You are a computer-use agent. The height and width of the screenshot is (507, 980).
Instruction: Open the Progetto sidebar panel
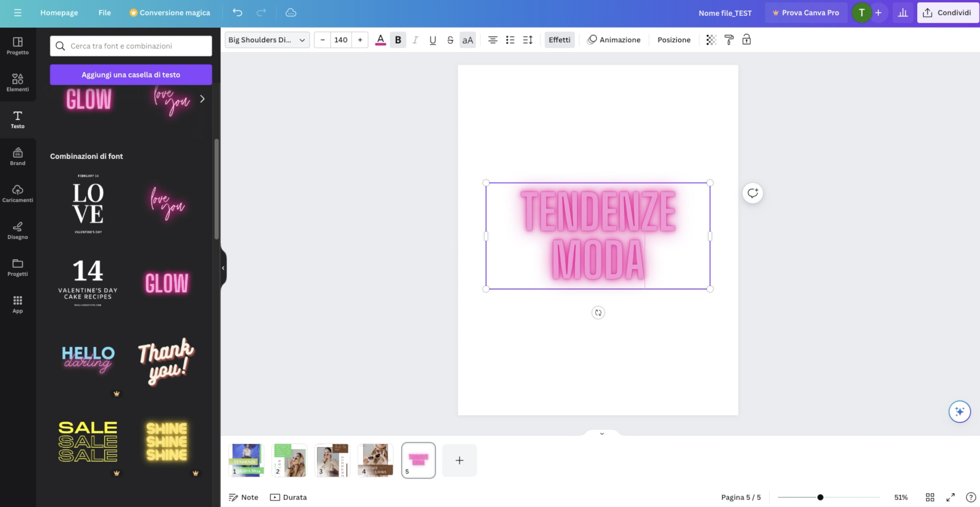pyautogui.click(x=17, y=46)
